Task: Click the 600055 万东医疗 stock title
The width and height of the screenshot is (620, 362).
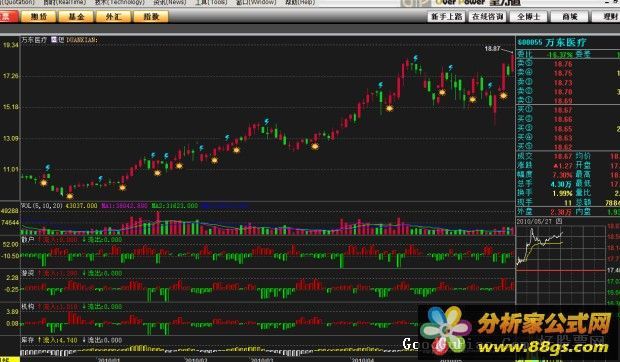Action: pos(552,42)
